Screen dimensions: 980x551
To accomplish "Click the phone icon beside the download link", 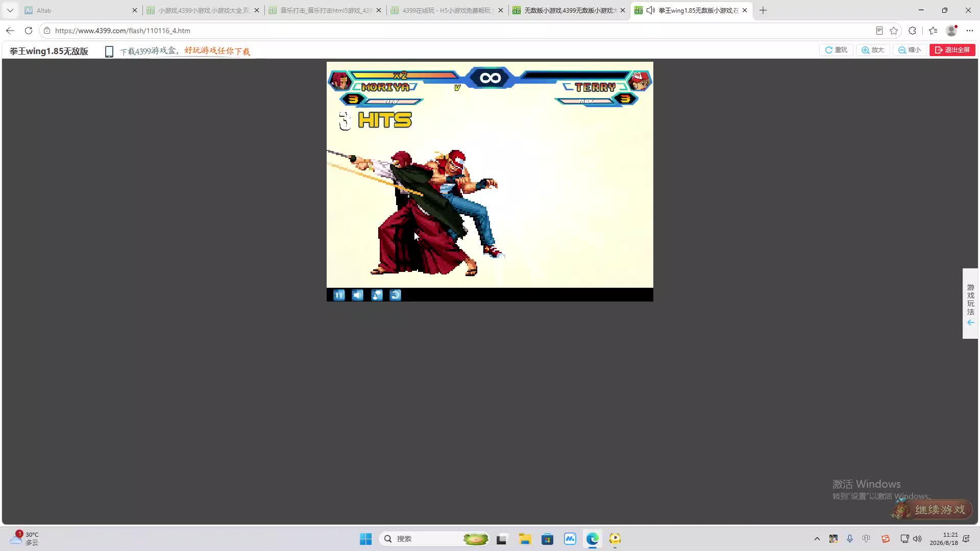I will tap(109, 52).
